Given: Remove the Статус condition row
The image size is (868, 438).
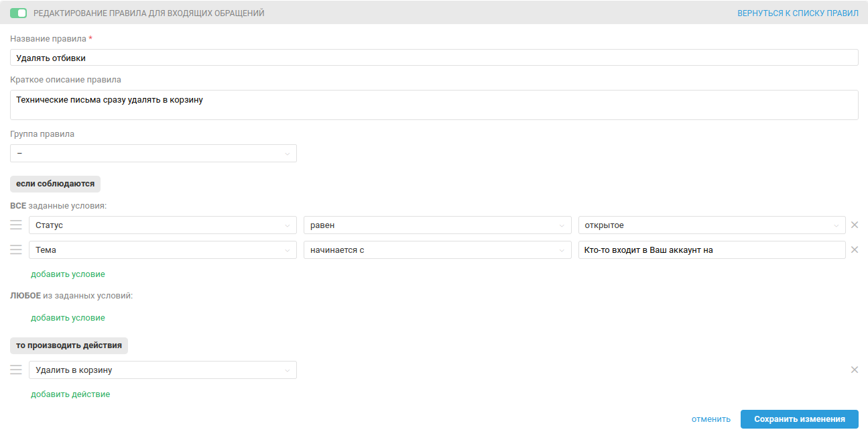Looking at the screenshot, I should (855, 225).
